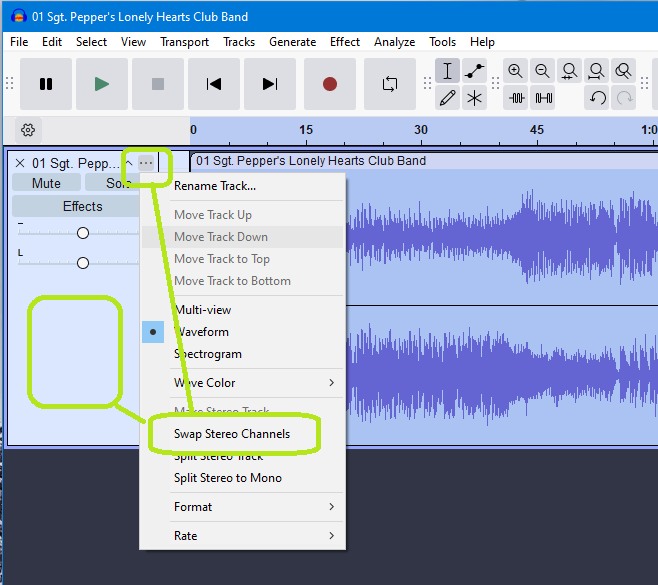Open the Analyze menu

395,42
